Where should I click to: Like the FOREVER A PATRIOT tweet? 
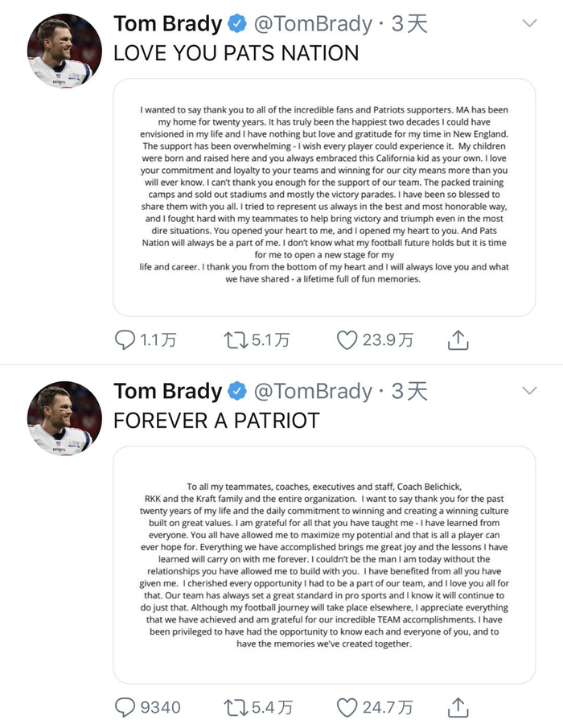pos(347,708)
